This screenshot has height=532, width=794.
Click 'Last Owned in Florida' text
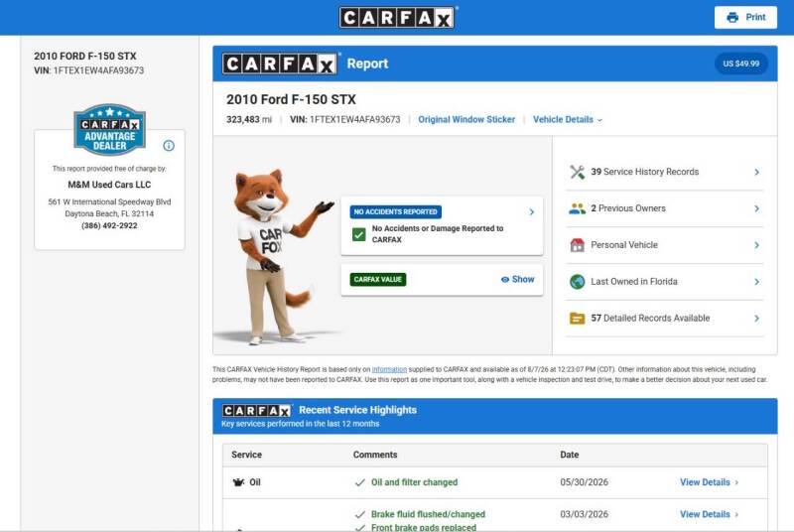point(633,282)
